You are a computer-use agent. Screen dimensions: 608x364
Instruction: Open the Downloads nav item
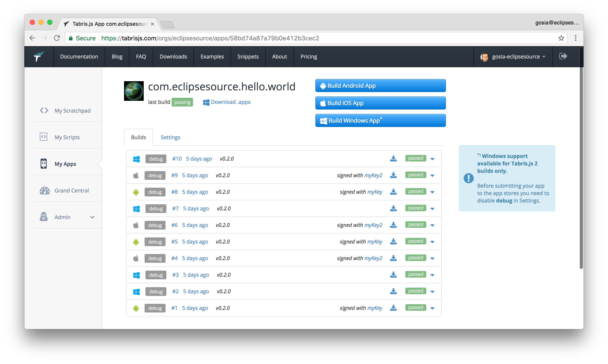(x=173, y=57)
